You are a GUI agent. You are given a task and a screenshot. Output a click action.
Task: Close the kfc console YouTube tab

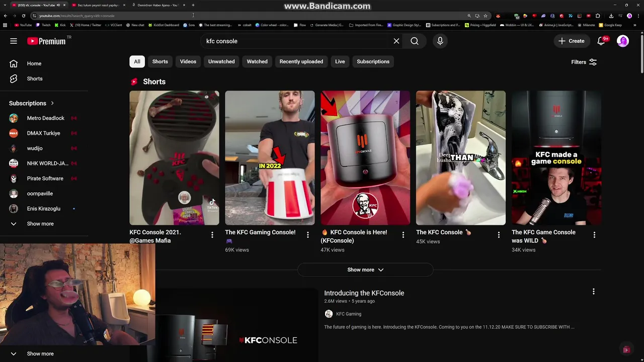click(64, 5)
